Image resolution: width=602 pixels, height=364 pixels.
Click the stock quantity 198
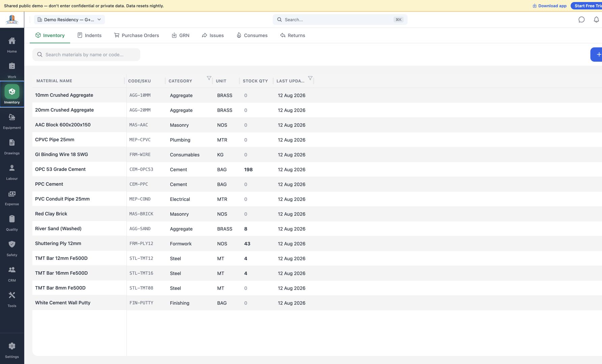(x=248, y=170)
